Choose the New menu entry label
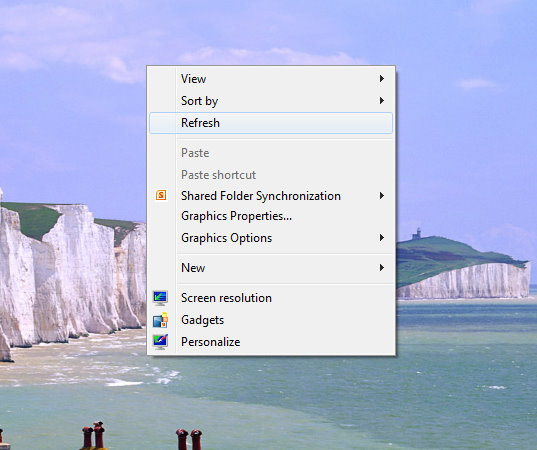 tap(193, 268)
